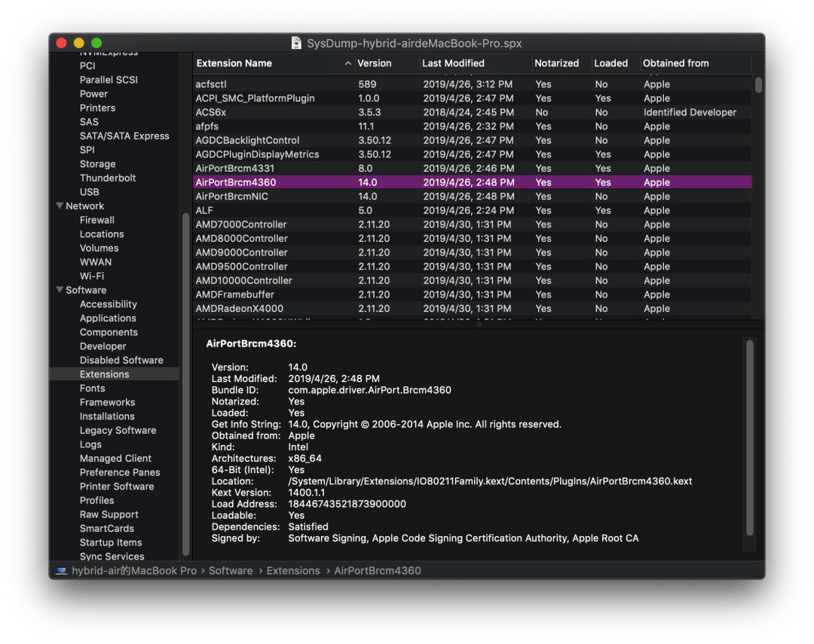
Task: Click the laptop icon in the path bar
Action: pyautogui.click(x=62, y=571)
